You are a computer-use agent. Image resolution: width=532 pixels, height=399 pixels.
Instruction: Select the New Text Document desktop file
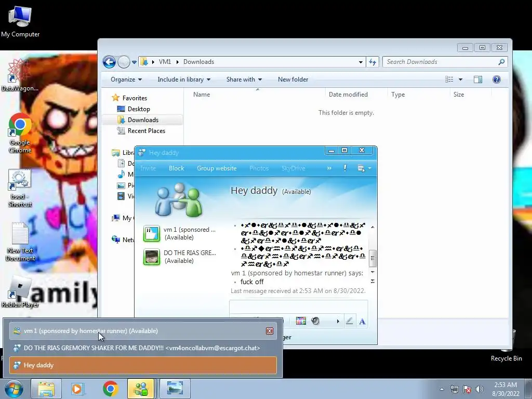click(20, 242)
